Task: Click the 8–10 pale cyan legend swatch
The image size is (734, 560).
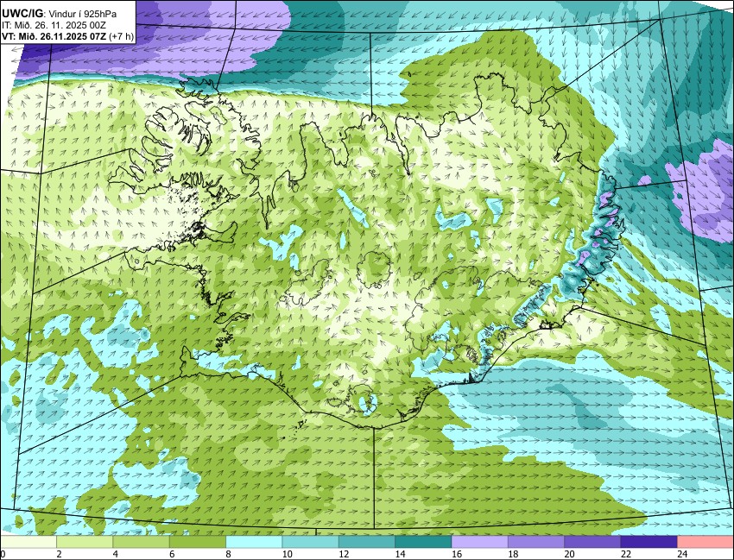Action: tap(254, 542)
